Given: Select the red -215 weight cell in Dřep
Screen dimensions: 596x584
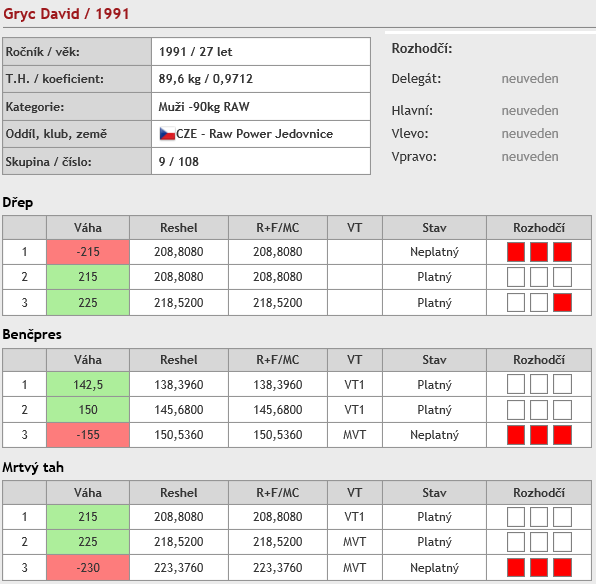Looking at the screenshot, I should coord(88,252).
